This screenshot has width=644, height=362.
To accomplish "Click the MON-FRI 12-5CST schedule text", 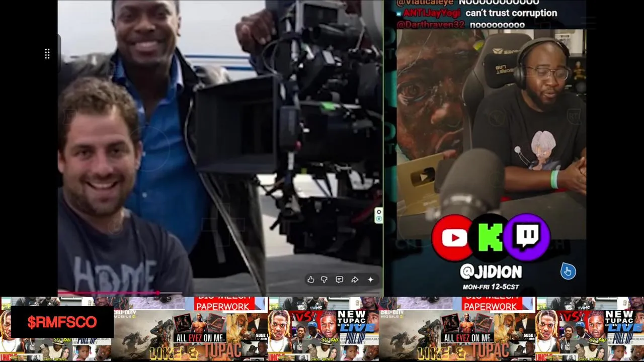I will [x=491, y=287].
